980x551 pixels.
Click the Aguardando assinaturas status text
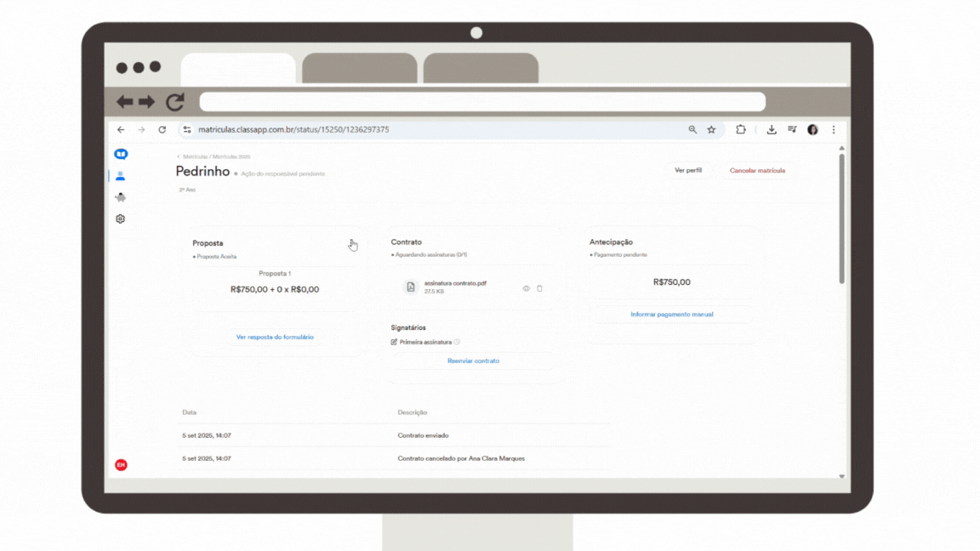pos(430,255)
